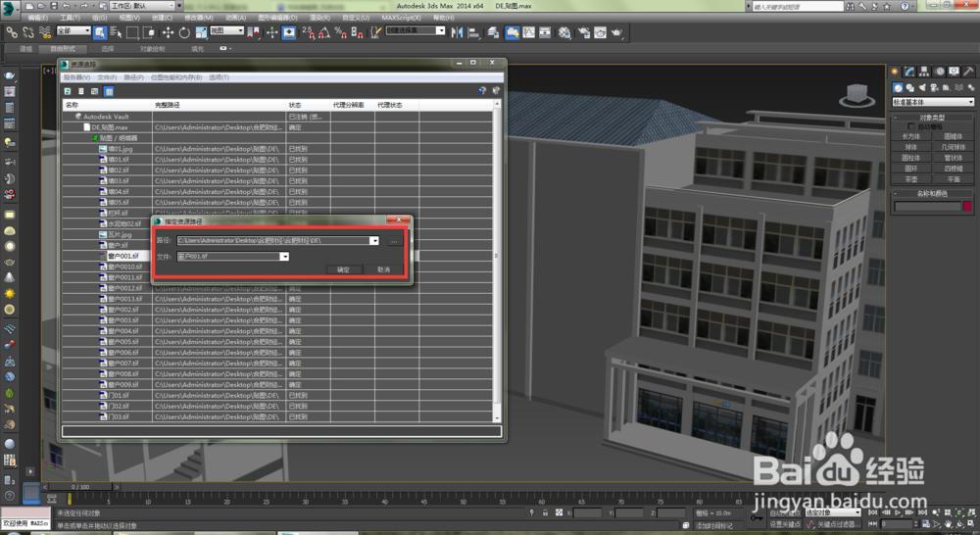The image size is (980, 535).
Task: Switch Asset Tracking to table view
Action: pos(109,91)
